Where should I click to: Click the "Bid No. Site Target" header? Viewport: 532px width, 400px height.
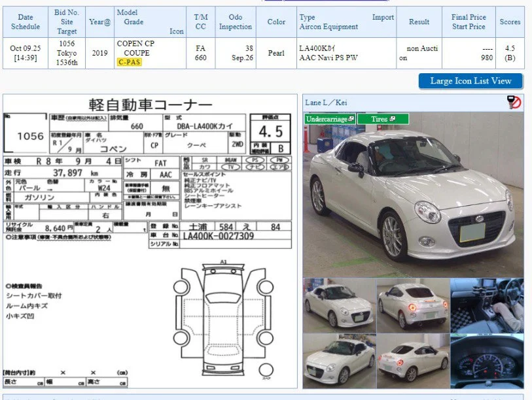67,22
